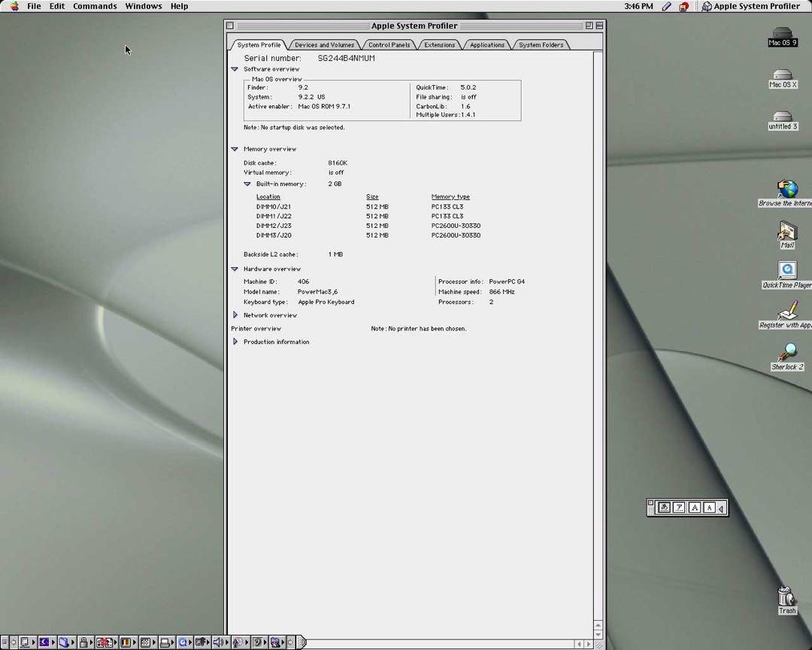Click the Location column header
Image resolution: width=812 pixels, height=650 pixels.
tap(268, 196)
